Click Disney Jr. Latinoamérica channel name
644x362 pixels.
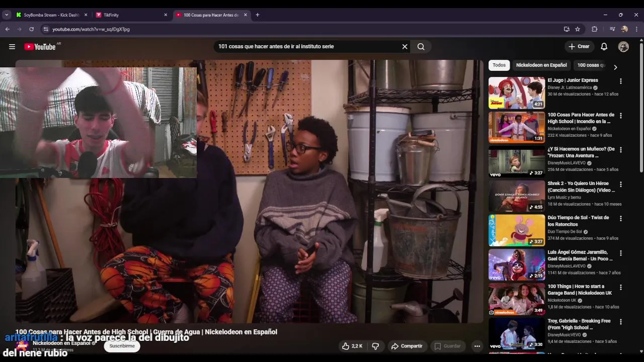pos(570,87)
